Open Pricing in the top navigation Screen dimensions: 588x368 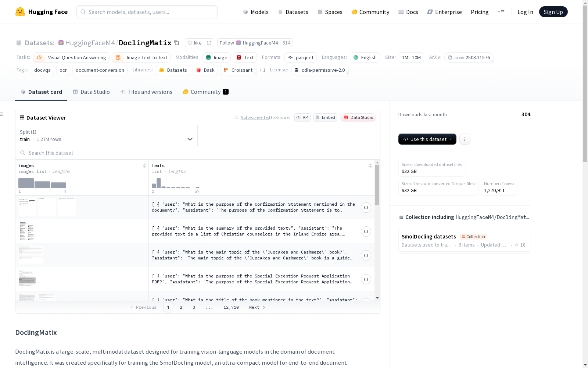[x=480, y=12]
